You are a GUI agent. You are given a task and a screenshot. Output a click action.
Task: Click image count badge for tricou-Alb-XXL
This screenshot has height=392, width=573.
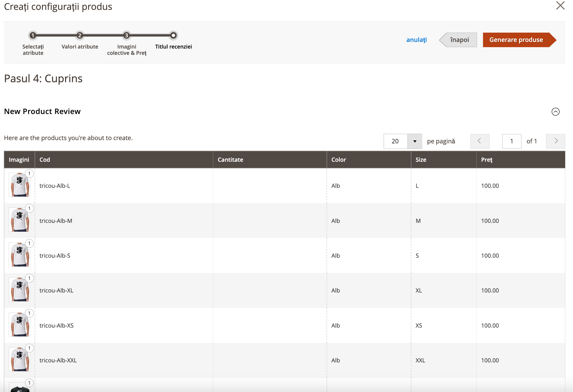pos(29,348)
